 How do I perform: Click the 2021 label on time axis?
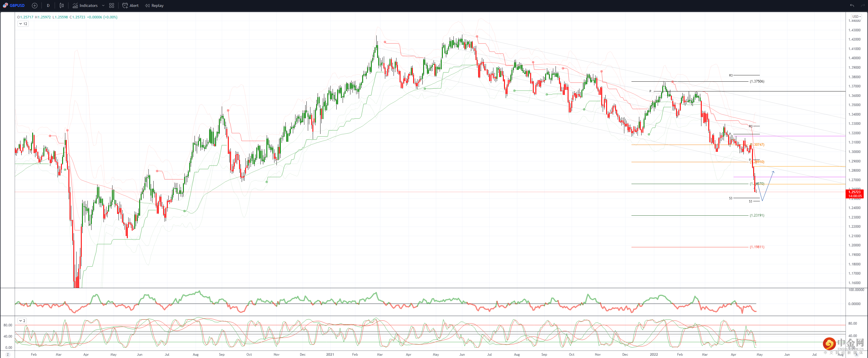(x=330, y=354)
